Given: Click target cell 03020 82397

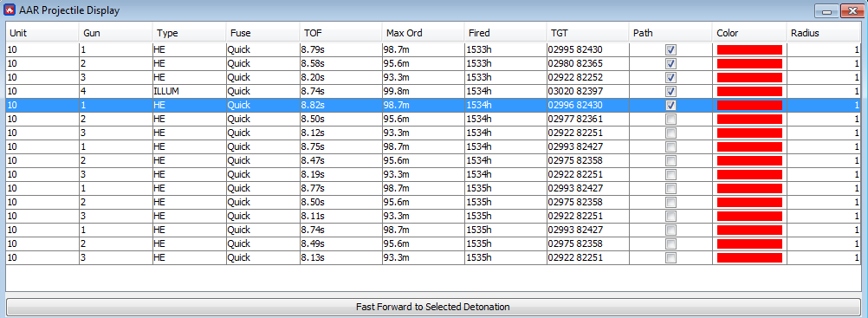Looking at the screenshot, I should click(x=587, y=91).
